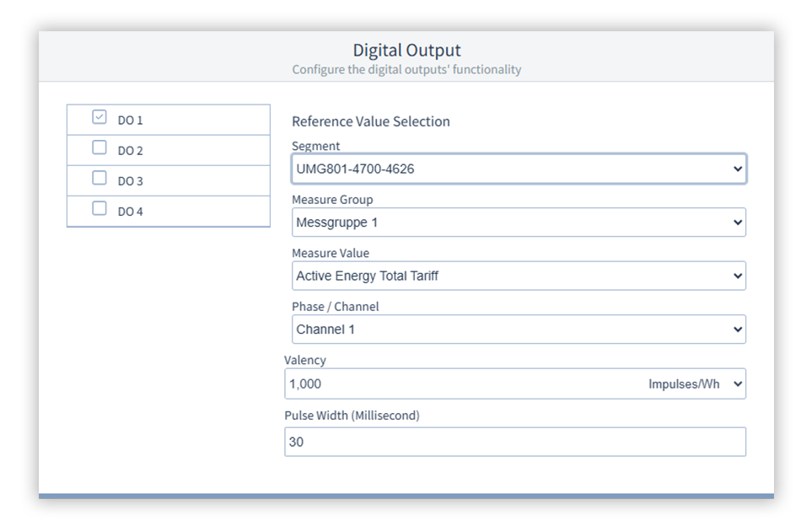Open the Impulses/Wh unit selector
Screen dimensions: 812x531
695,383
